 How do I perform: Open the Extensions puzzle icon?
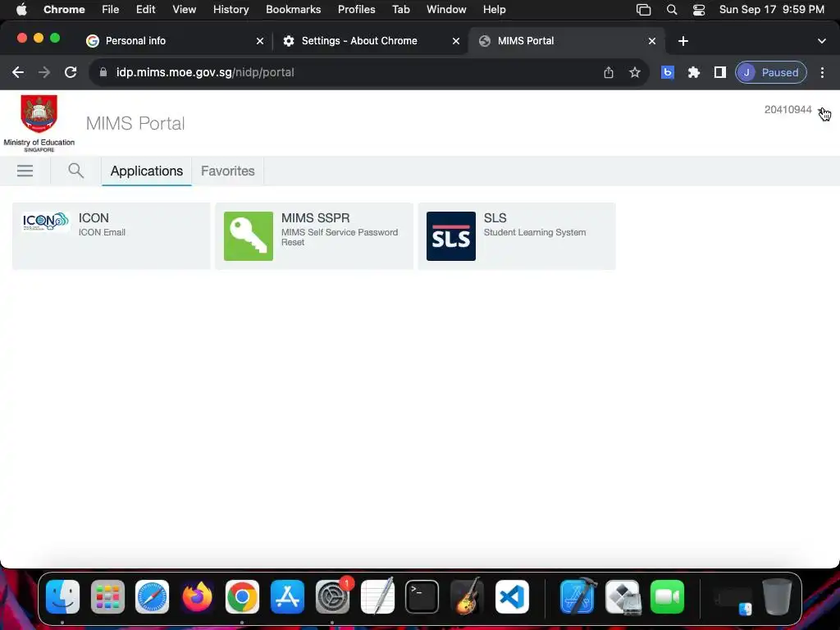[694, 72]
